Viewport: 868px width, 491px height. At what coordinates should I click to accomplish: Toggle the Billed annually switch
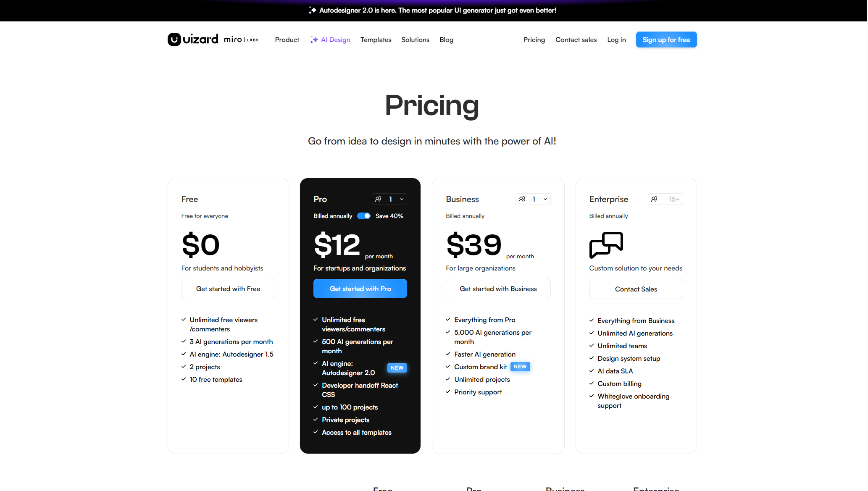pos(364,216)
